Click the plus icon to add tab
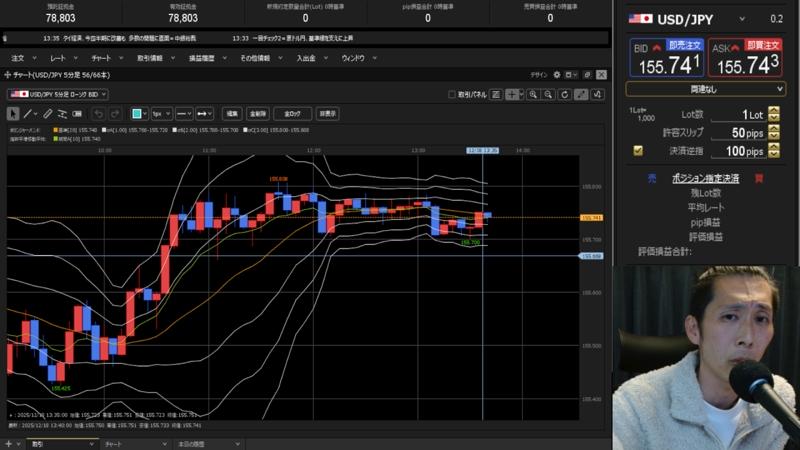Viewport: 800px width, 450px height. (8, 442)
